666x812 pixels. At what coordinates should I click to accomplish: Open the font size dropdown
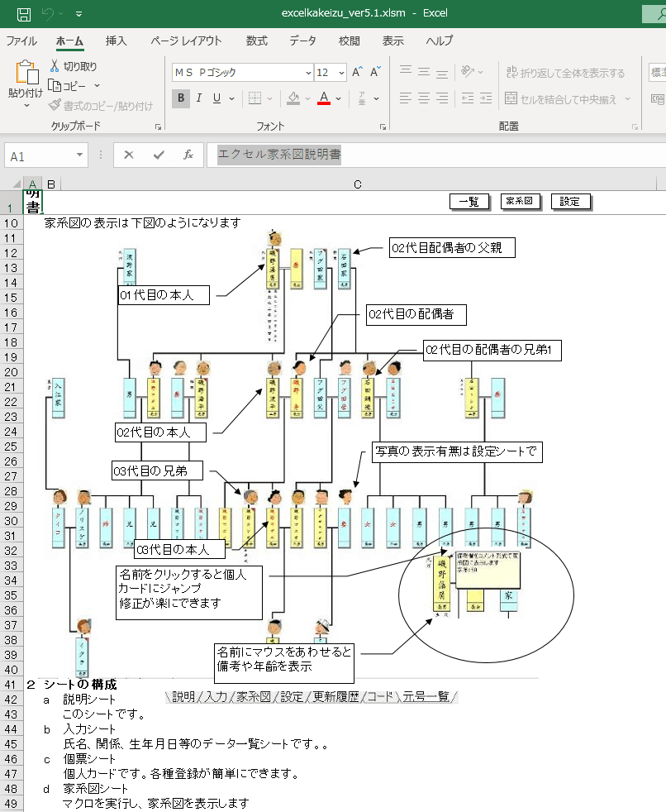click(x=342, y=73)
